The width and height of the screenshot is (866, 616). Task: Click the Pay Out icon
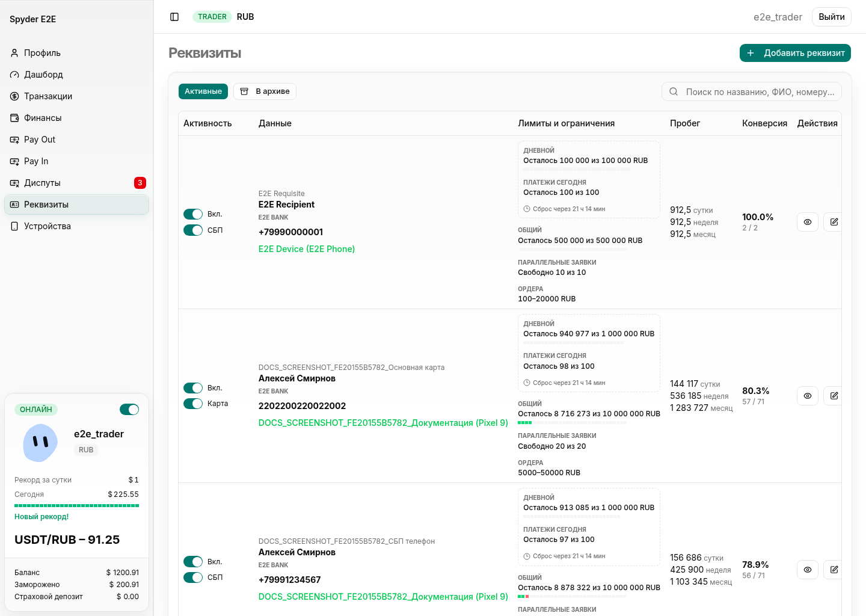pos(14,140)
